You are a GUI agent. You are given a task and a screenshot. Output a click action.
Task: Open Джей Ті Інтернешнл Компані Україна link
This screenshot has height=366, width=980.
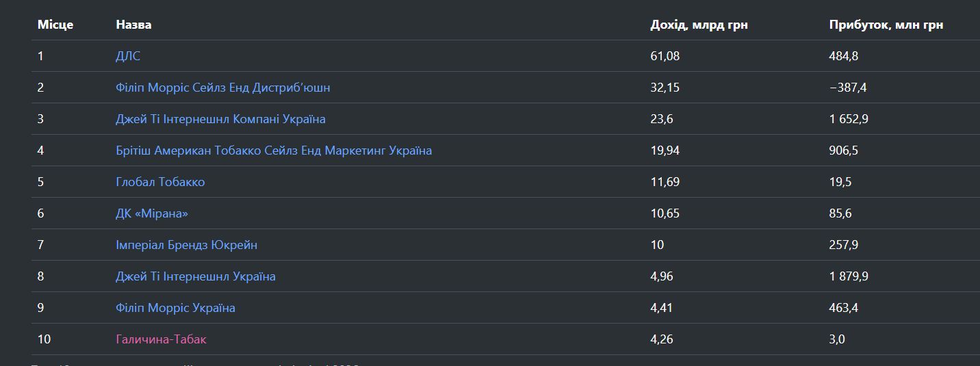click(220, 119)
